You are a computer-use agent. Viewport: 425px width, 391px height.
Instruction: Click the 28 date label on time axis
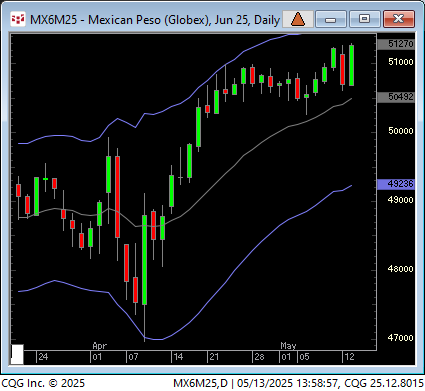pos(259,357)
